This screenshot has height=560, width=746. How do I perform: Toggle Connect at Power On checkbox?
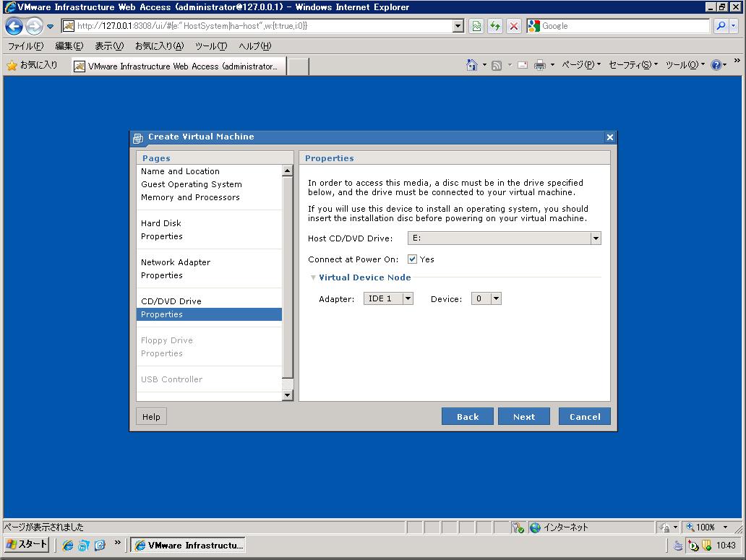412,259
